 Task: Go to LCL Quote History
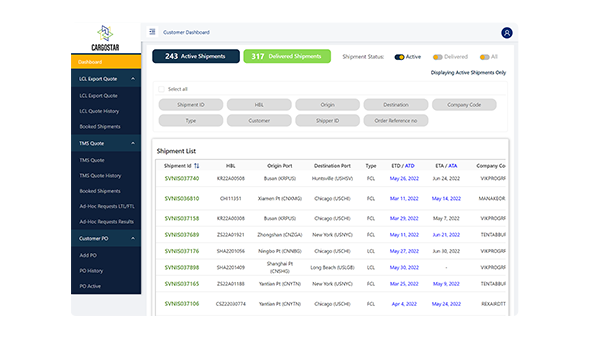pyautogui.click(x=99, y=111)
